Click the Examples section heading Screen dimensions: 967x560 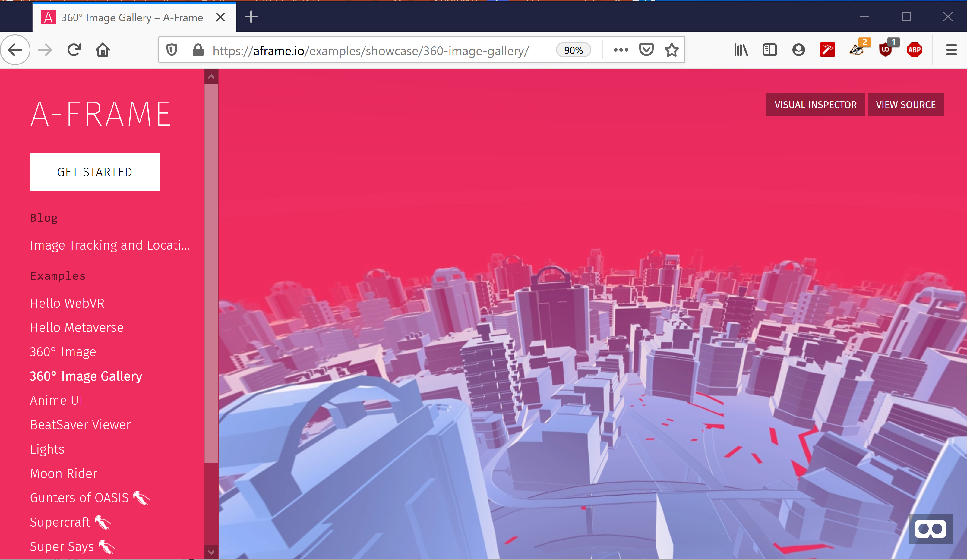click(x=58, y=276)
